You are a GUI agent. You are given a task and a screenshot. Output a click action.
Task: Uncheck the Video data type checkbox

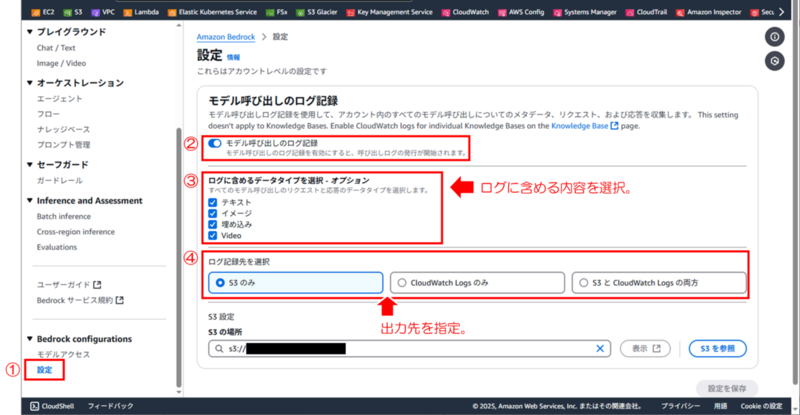tap(213, 236)
